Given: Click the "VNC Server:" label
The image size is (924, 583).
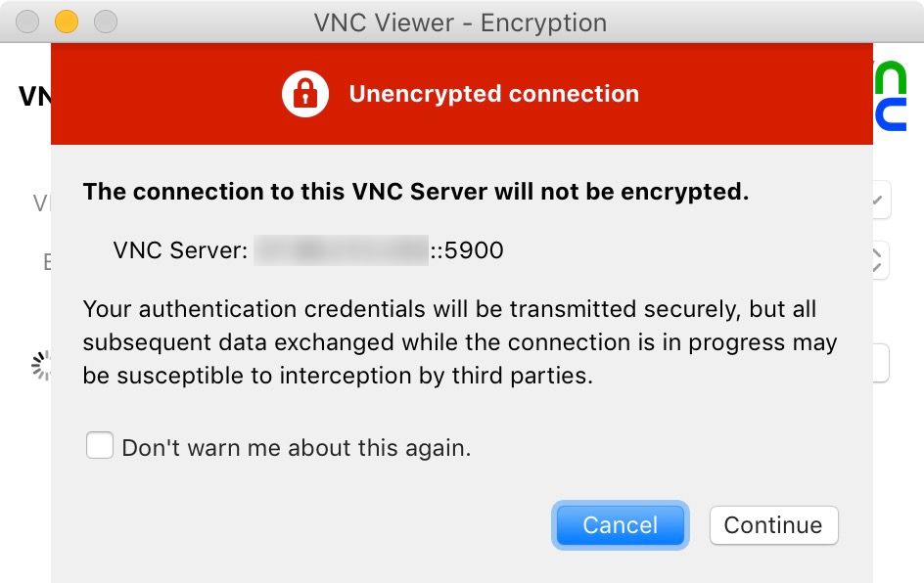Looking at the screenshot, I should pos(180,250).
